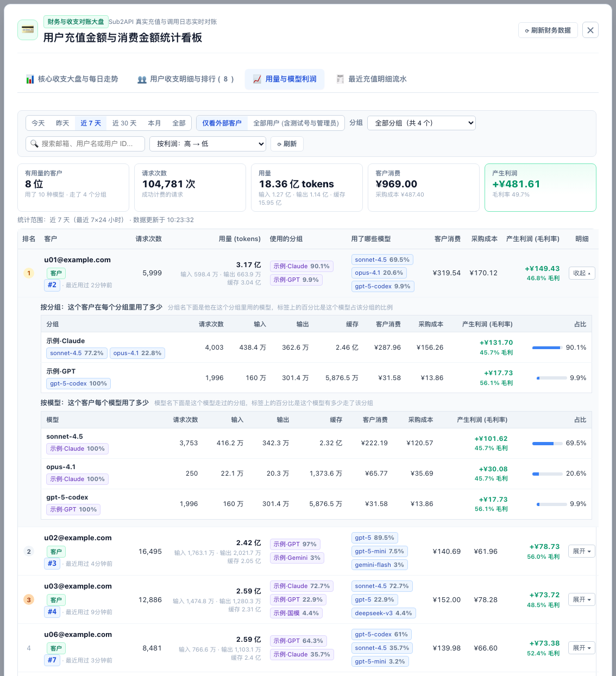Click the 产生利润 (毛利率) column header
Image resolution: width=616 pixels, height=676 pixels.
point(532,239)
